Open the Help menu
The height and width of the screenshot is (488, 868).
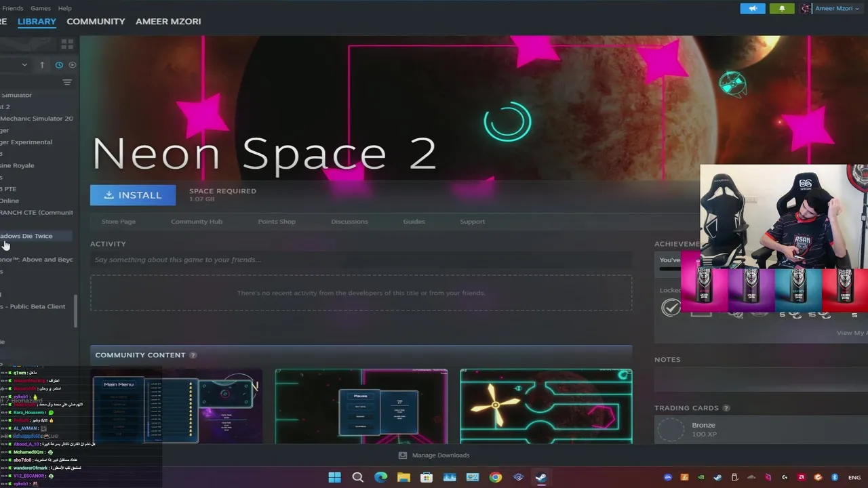point(65,8)
